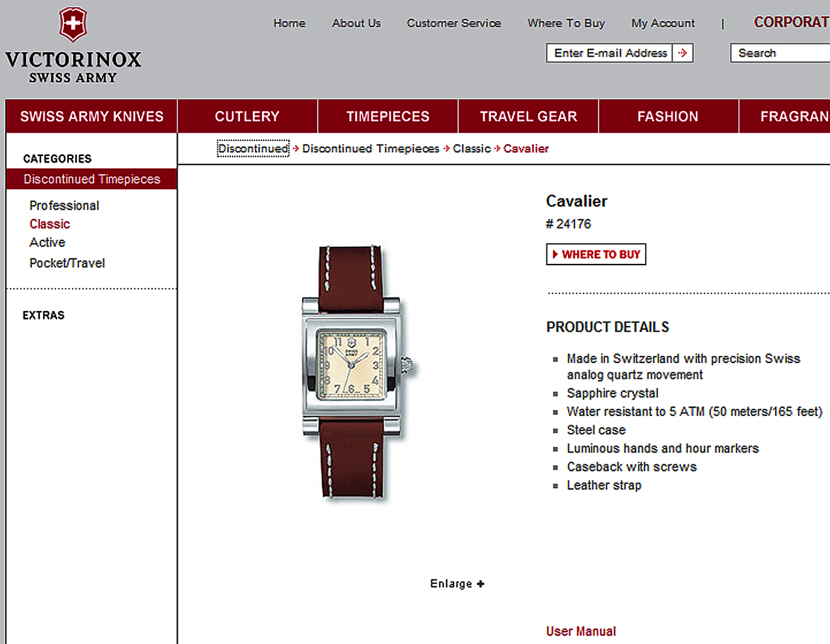The height and width of the screenshot is (644, 830).
Task: Switch to the Timepieces tab
Action: click(x=388, y=116)
